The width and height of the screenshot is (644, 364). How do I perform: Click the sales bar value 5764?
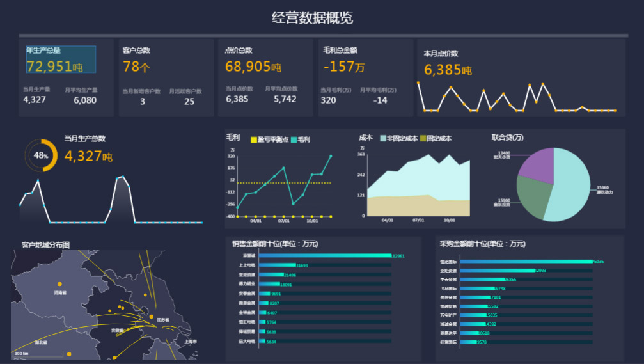(x=272, y=322)
